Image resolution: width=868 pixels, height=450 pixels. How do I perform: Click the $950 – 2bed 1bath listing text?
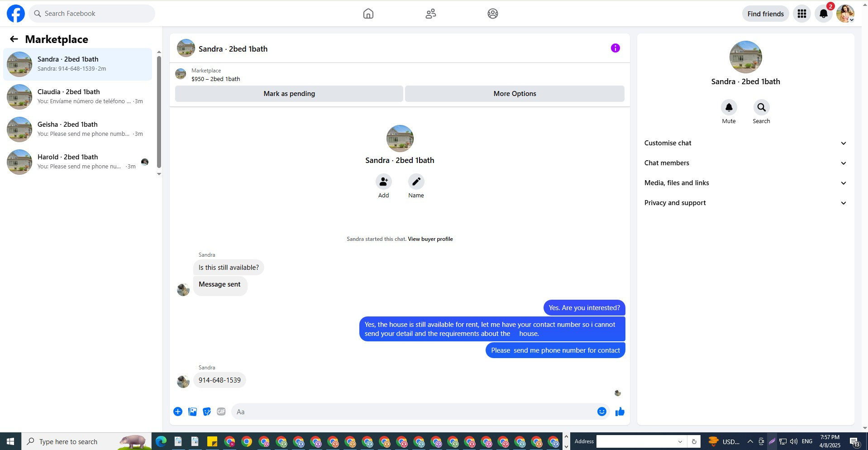click(215, 79)
